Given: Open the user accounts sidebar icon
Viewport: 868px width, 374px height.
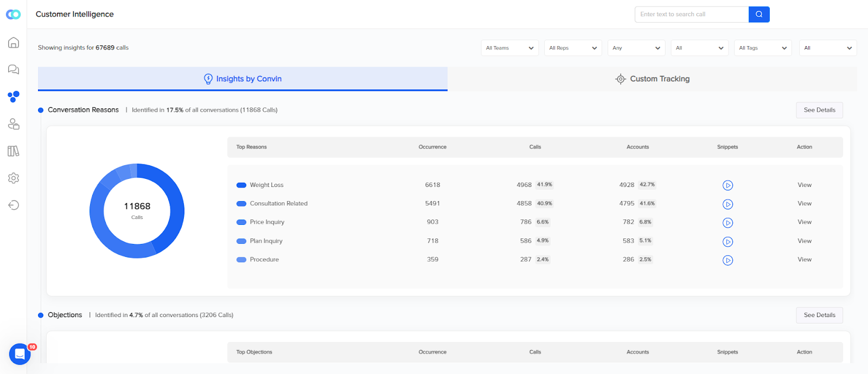Looking at the screenshot, I should coord(14,124).
